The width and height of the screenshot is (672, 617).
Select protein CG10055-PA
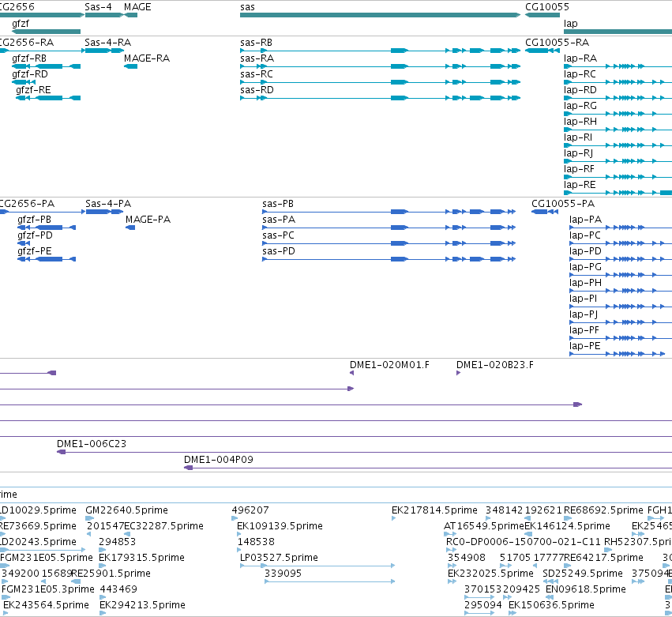click(x=545, y=212)
